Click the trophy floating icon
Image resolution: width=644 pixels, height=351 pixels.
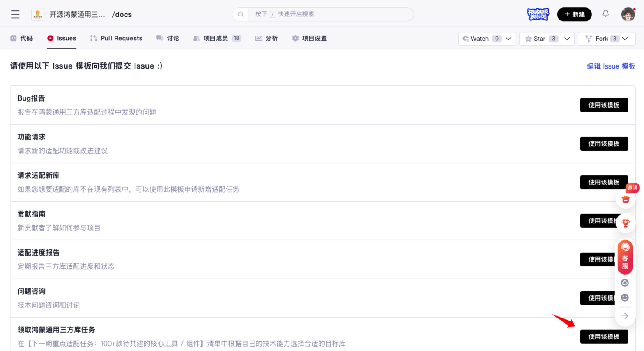click(x=625, y=223)
